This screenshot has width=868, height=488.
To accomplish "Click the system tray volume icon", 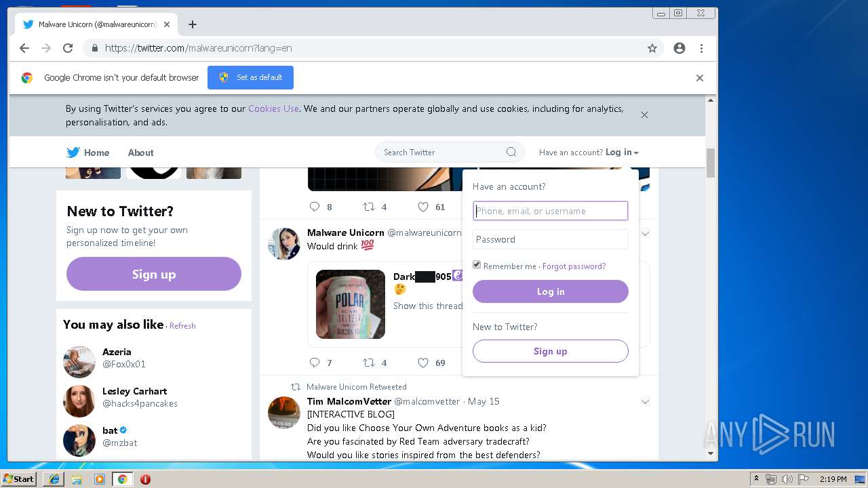I will click(x=787, y=479).
